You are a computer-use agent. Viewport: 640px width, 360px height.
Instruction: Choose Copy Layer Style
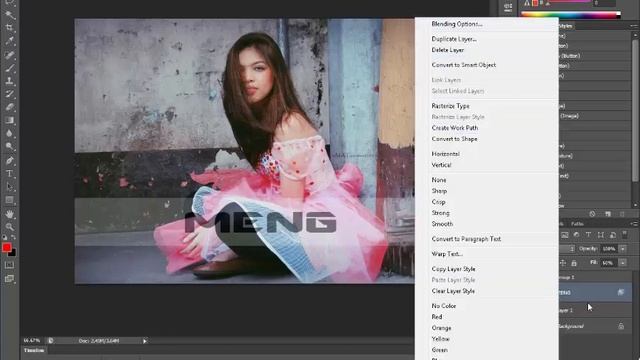click(453, 269)
